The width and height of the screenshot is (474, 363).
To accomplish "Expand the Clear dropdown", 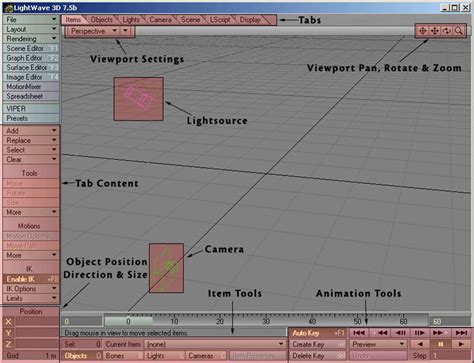I will 31,160.
